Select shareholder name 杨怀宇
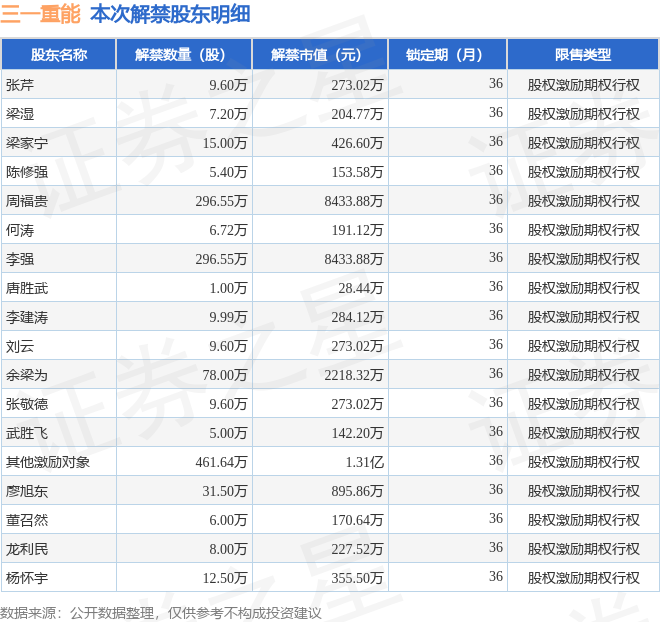660x622 pixels. coord(27,578)
